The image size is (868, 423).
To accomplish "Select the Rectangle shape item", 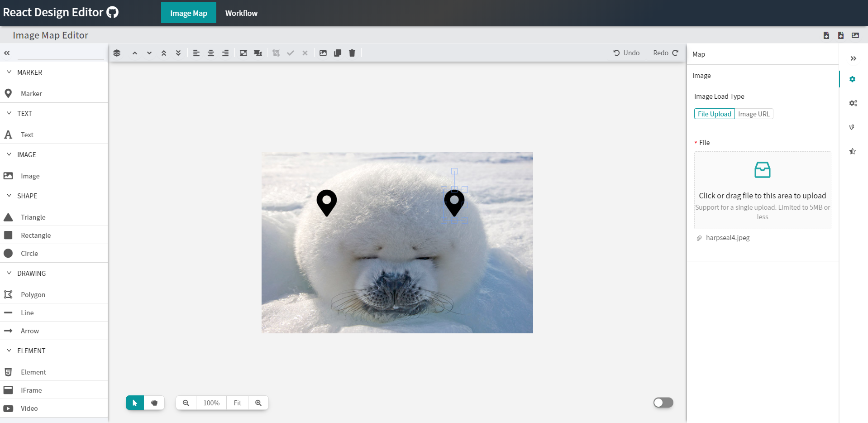I will (x=36, y=235).
